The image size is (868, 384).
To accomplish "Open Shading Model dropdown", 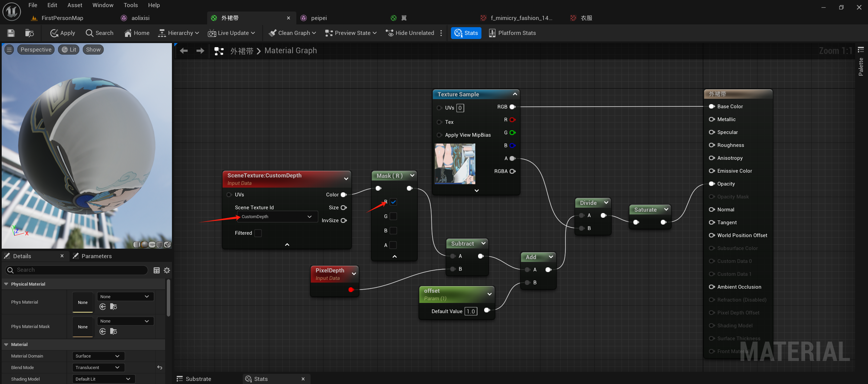I will tap(103, 379).
